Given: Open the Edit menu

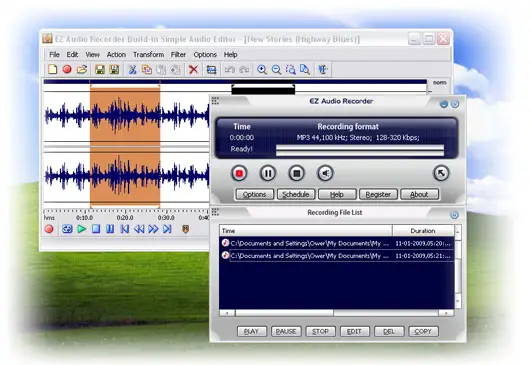Looking at the screenshot, I should (72, 55).
